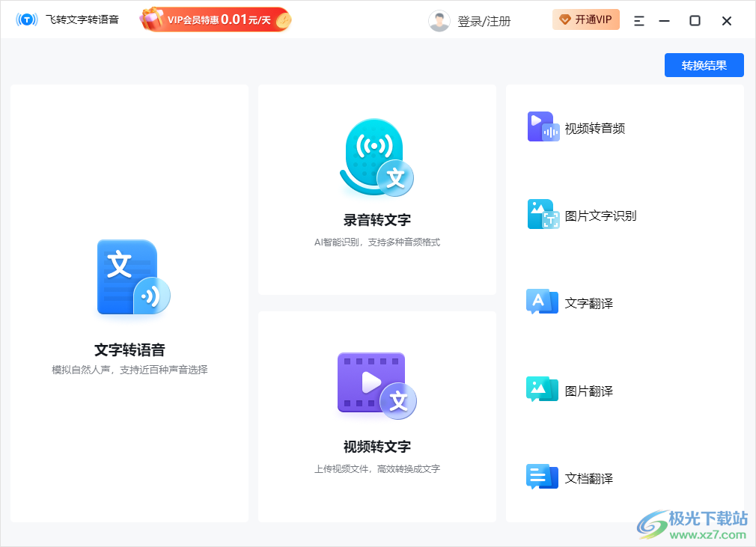Image resolution: width=756 pixels, height=547 pixels.
Task: Open 图片翻译 label
Action: tap(588, 391)
